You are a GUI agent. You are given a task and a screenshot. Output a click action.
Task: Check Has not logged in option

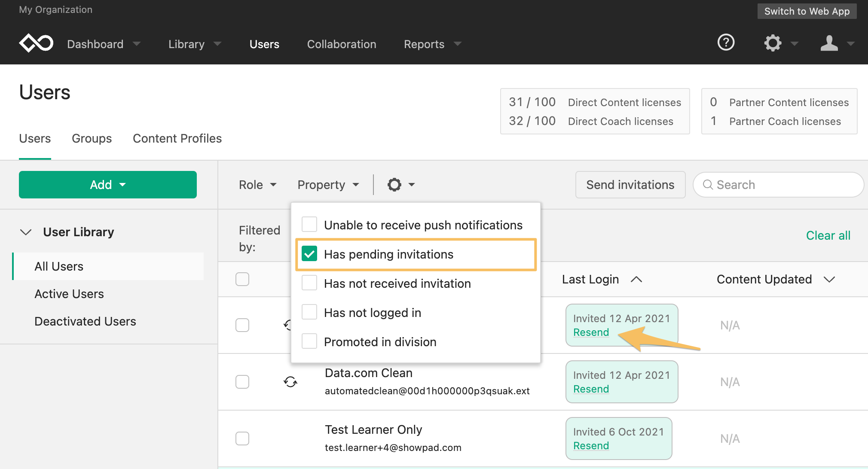click(309, 312)
